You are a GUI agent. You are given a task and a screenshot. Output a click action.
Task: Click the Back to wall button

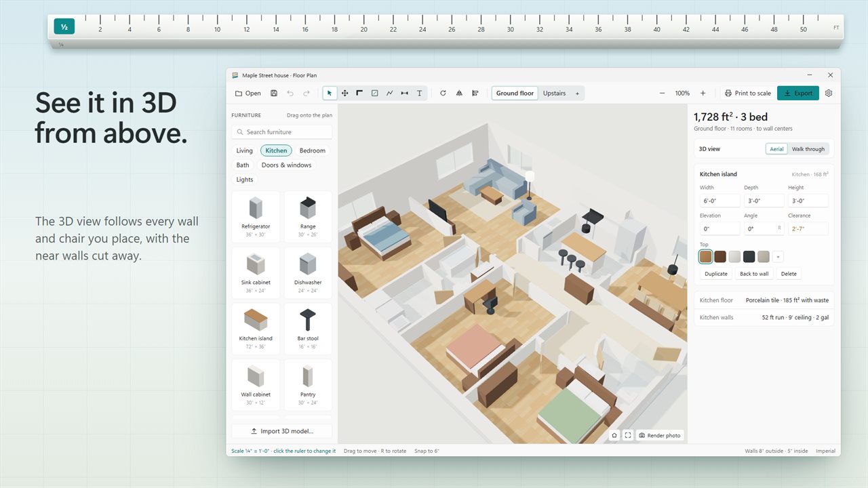pyautogui.click(x=754, y=274)
